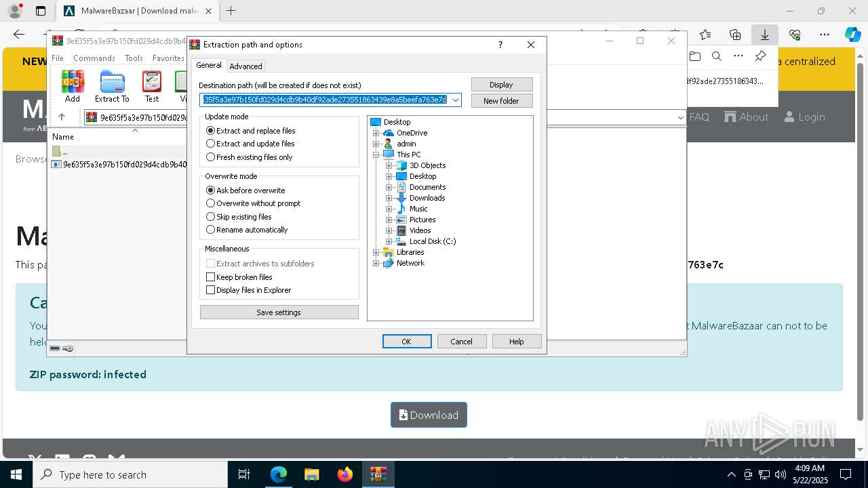The height and width of the screenshot is (488, 868).
Task: Click the OK button
Action: coord(407,342)
